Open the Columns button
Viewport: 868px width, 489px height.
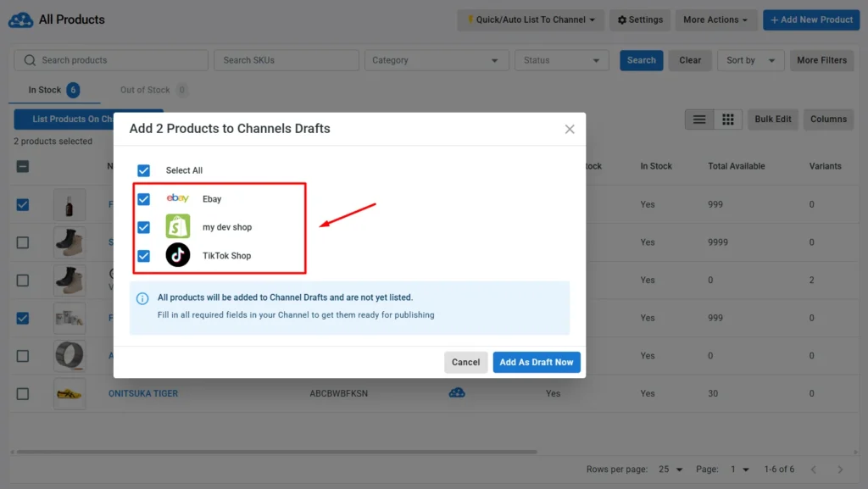point(828,119)
